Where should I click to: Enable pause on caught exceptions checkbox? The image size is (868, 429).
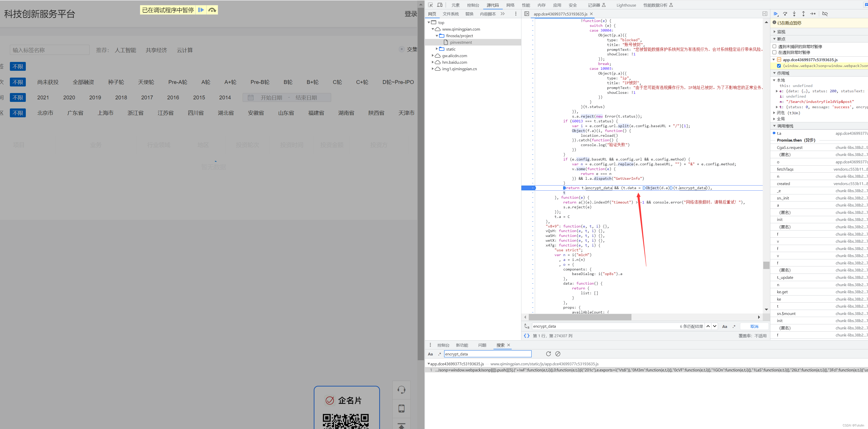pyautogui.click(x=774, y=53)
